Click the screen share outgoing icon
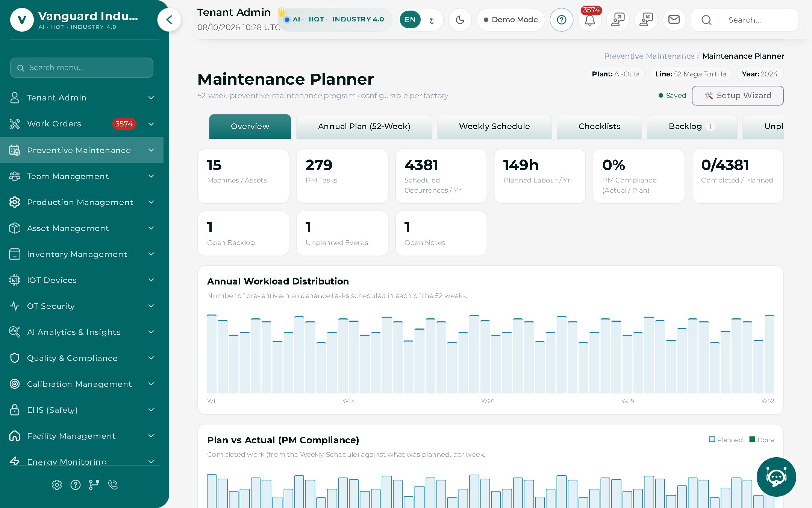 [618, 20]
